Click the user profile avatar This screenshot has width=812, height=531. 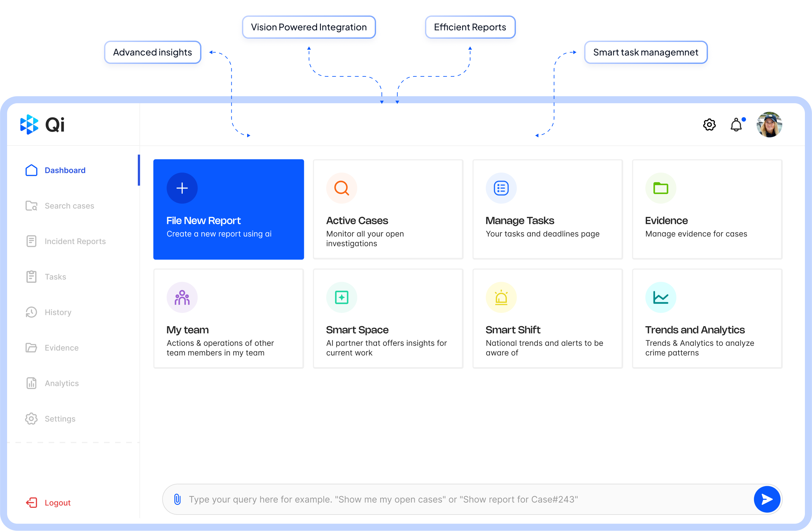click(769, 125)
